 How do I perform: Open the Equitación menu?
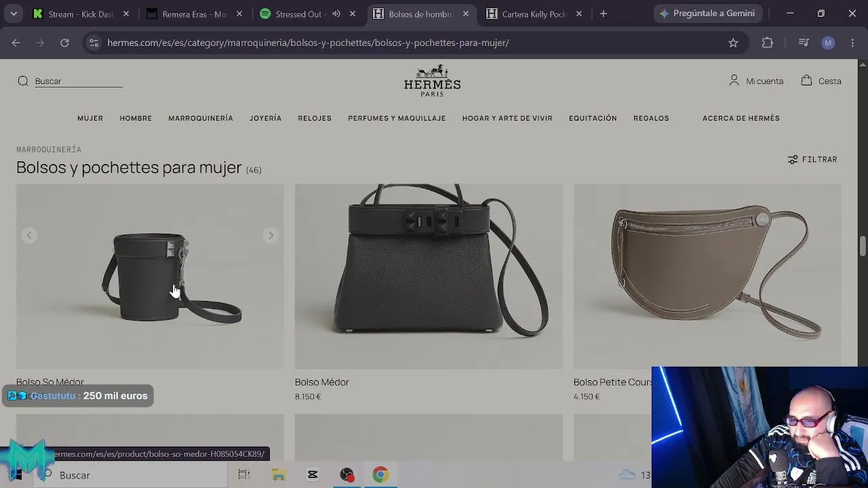[593, 118]
